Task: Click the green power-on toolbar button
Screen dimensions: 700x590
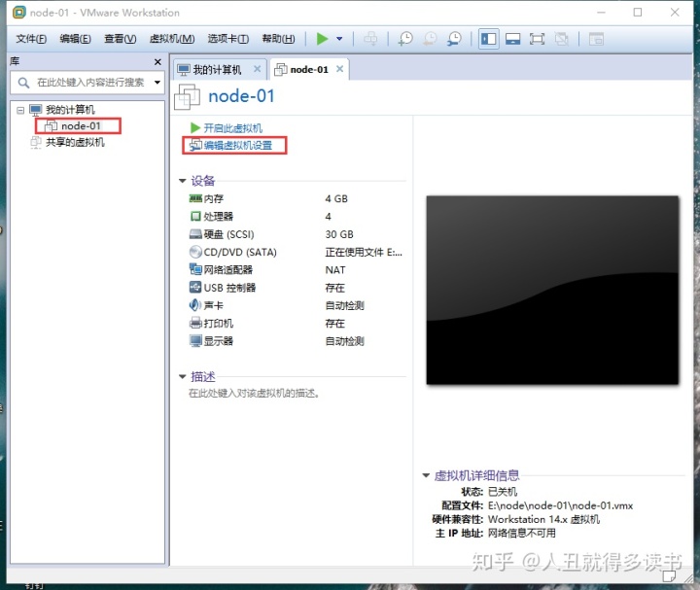Action: click(322, 39)
